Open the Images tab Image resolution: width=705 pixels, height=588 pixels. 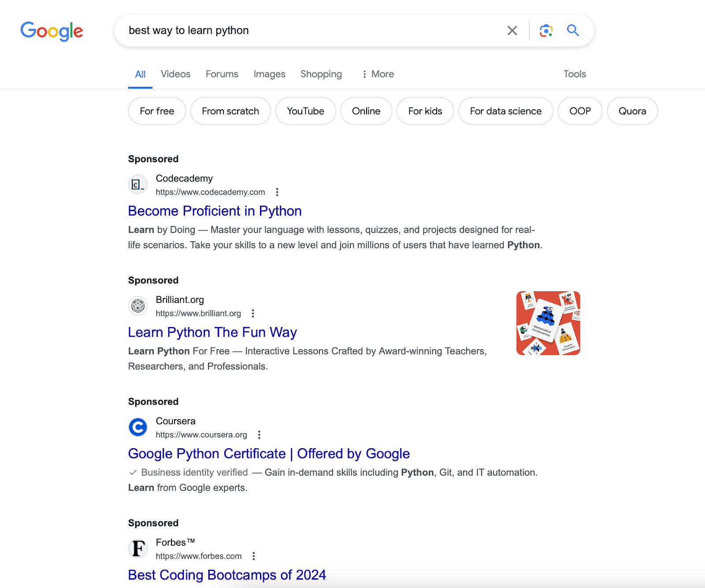point(269,74)
